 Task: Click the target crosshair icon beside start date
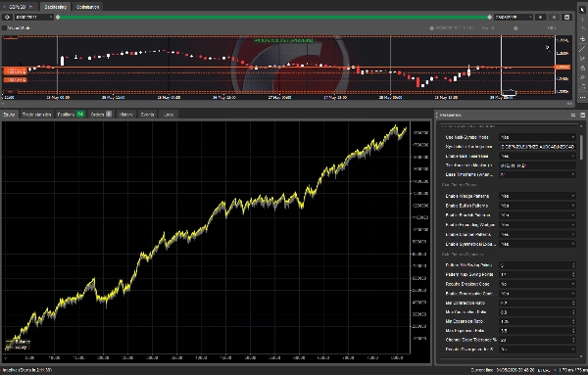tap(7, 18)
